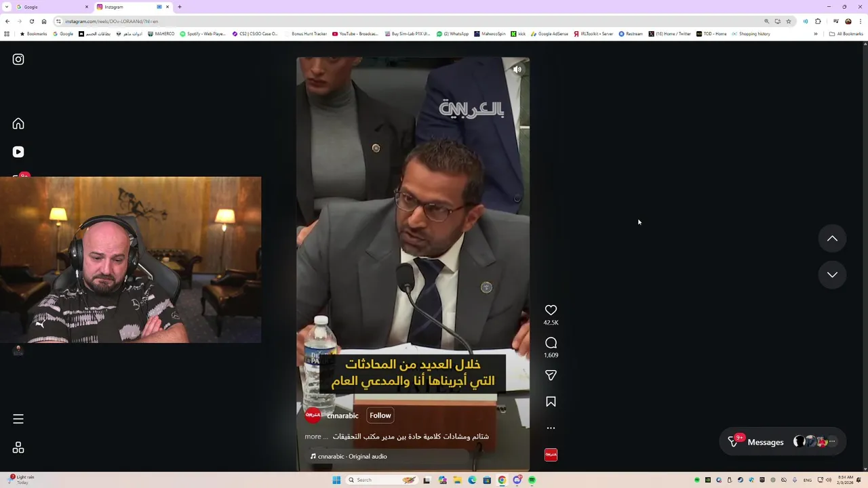Open the browser home page
The height and width of the screenshot is (488, 868).
[x=44, y=21]
